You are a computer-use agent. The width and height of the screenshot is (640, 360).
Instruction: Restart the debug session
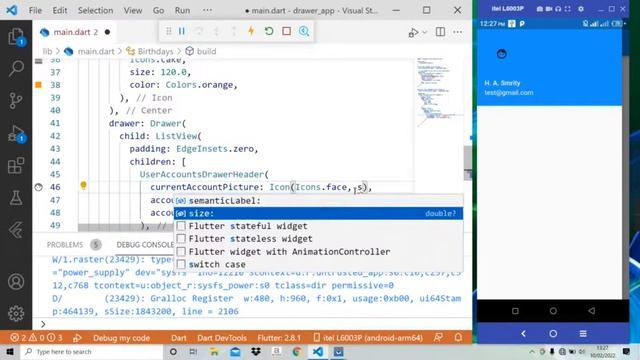(269, 31)
